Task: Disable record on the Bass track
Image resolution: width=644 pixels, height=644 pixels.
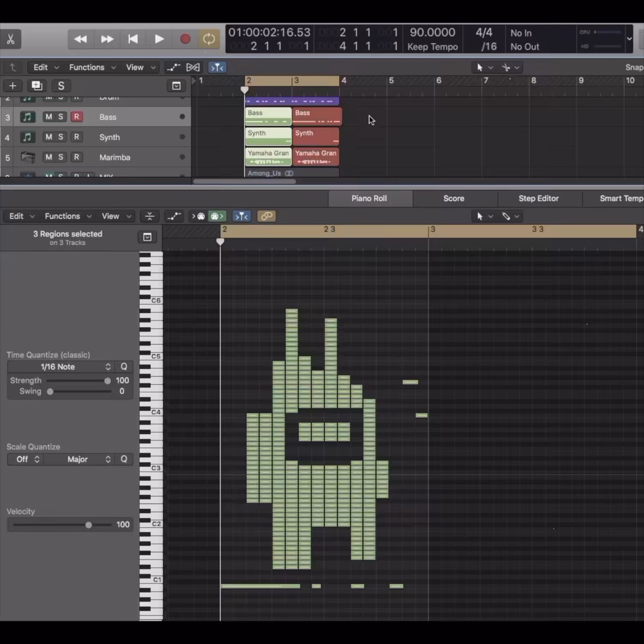Action: pyautogui.click(x=76, y=117)
